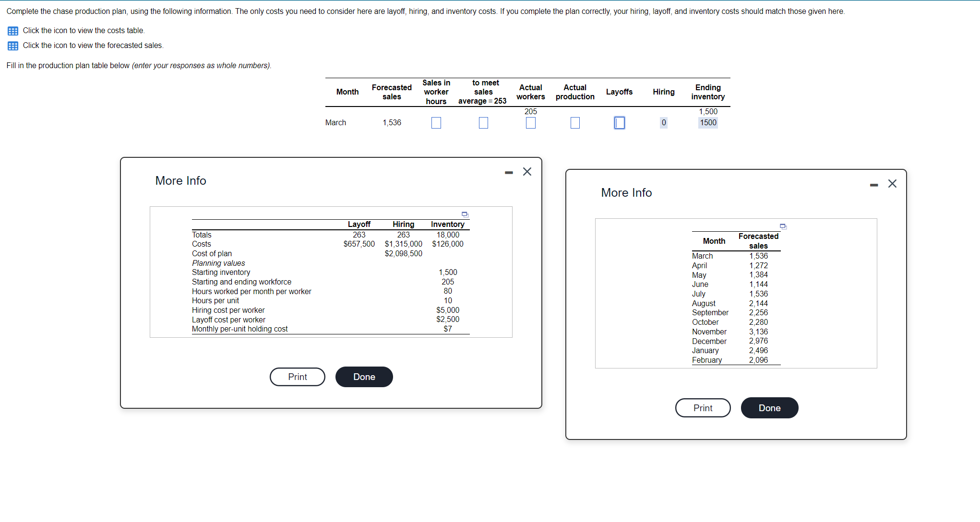
Task: Click workers to meet sales input box
Action: point(483,123)
